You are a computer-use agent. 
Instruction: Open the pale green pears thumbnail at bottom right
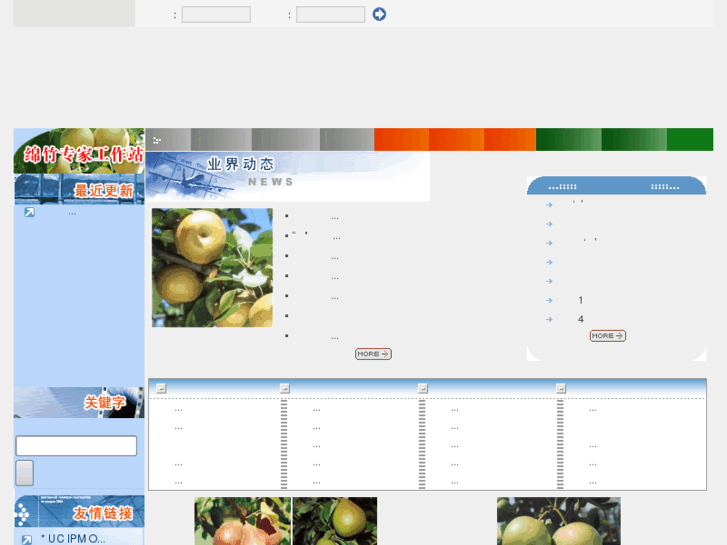click(x=559, y=521)
